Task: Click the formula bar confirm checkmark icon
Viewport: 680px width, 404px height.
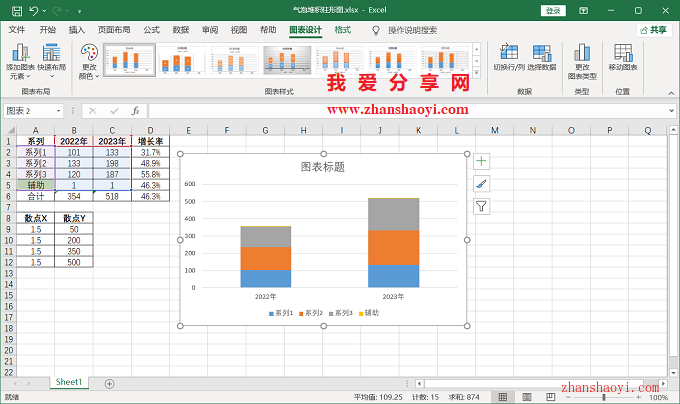Action: 114,111
